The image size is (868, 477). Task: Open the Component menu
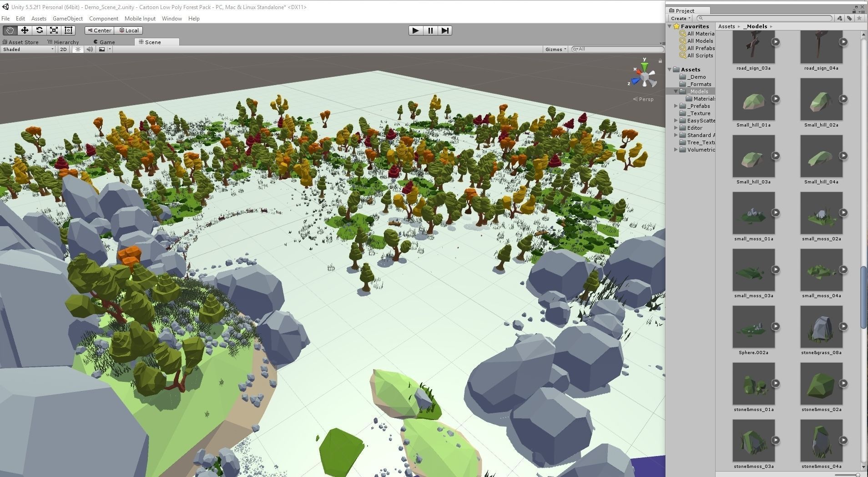click(x=104, y=19)
